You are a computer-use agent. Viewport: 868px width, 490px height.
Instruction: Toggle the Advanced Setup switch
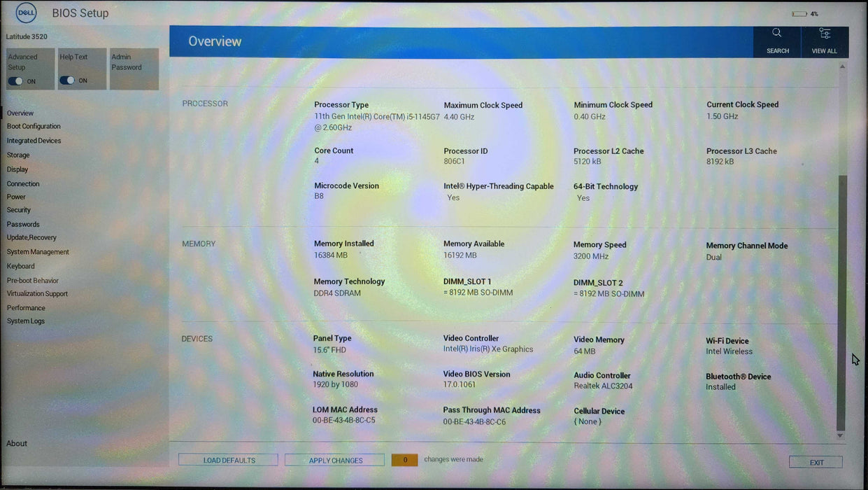coord(15,81)
